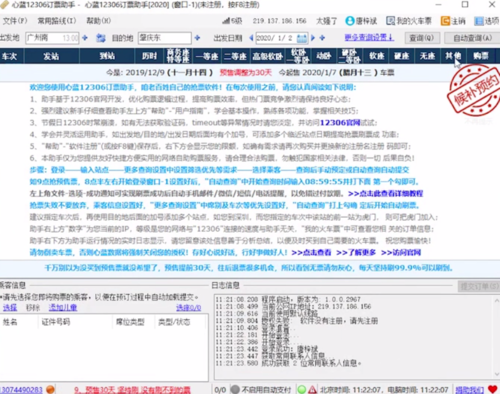Click 选座0/0 link
This screenshot has width=500, height=394.
pyautogui.click(x=189, y=307)
